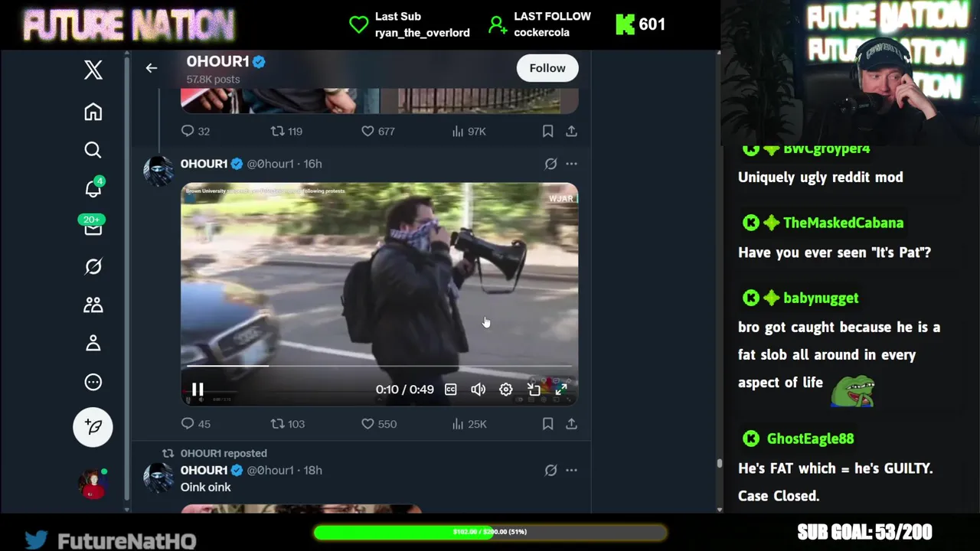Click the main timeline scrollbar thumb

pos(719,463)
